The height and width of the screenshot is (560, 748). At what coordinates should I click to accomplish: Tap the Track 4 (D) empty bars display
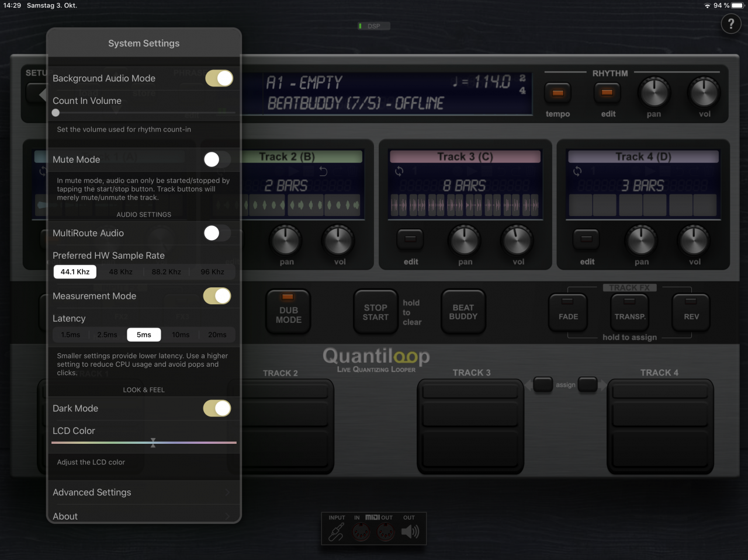[643, 205]
